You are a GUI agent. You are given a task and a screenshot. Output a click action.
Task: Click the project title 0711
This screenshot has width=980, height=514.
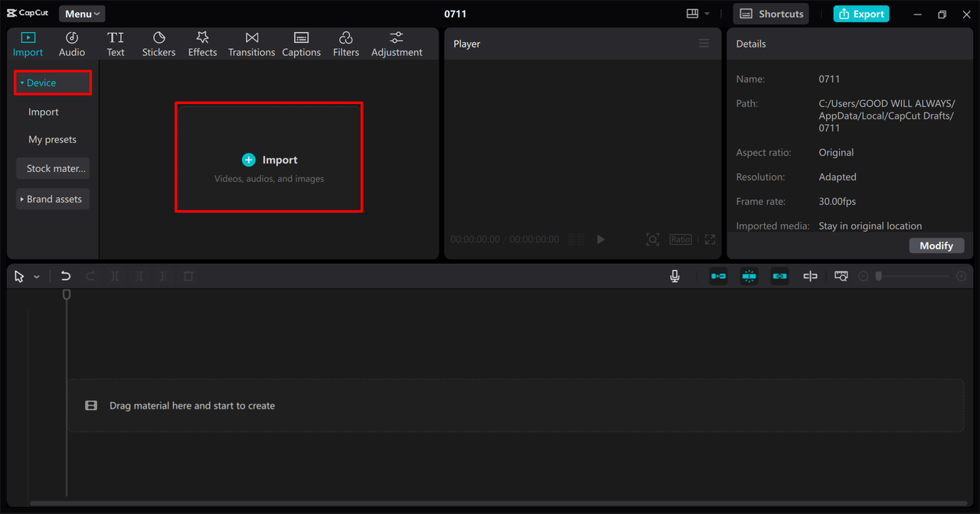tap(455, 14)
